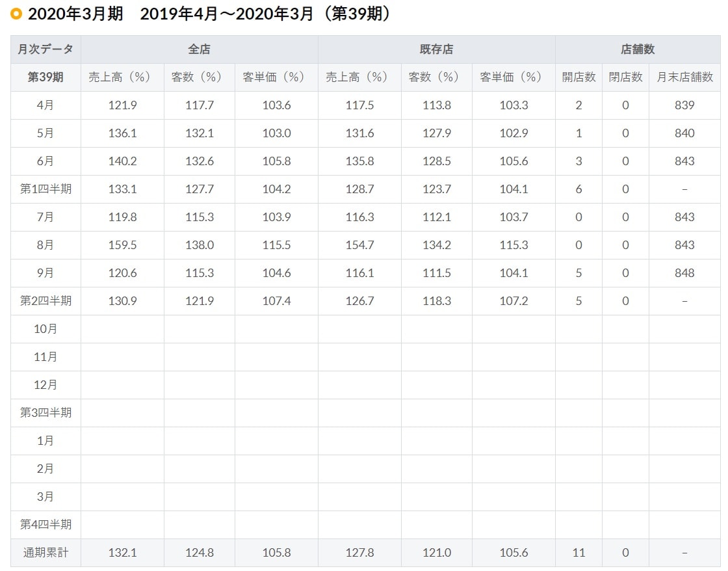Click the 11月 row label
The width and height of the screenshot is (728, 571).
pos(45,357)
